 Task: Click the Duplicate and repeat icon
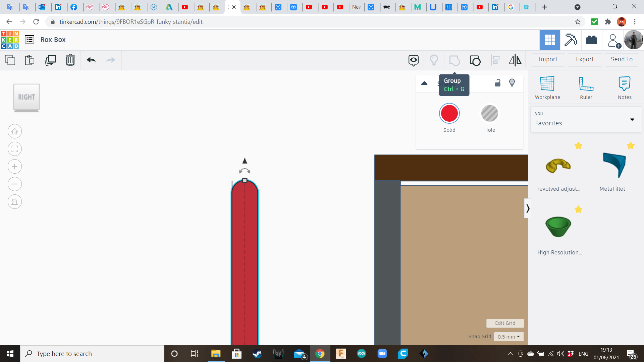[50, 60]
